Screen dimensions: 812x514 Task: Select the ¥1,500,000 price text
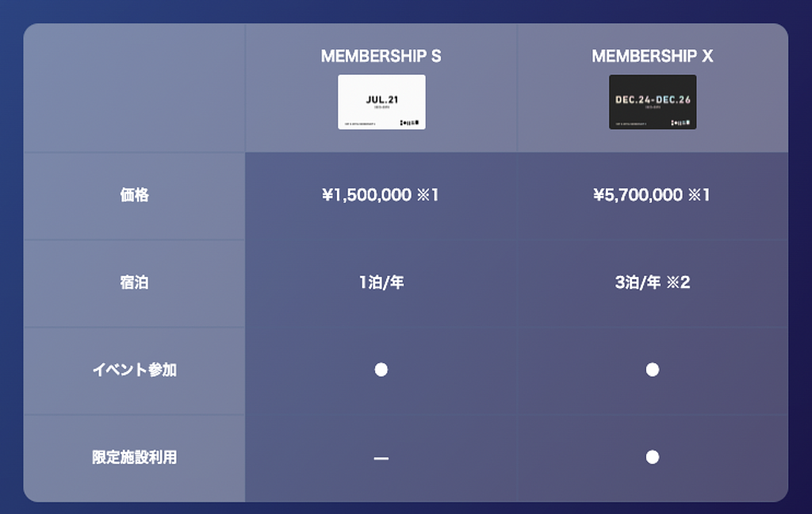coord(367,195)
